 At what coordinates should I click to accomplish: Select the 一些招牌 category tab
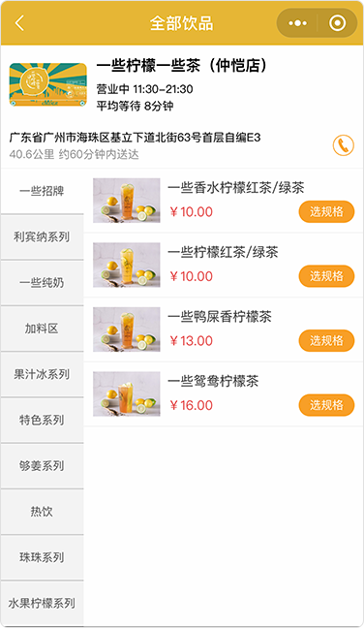pyautogui.click(x=42, y=191)
